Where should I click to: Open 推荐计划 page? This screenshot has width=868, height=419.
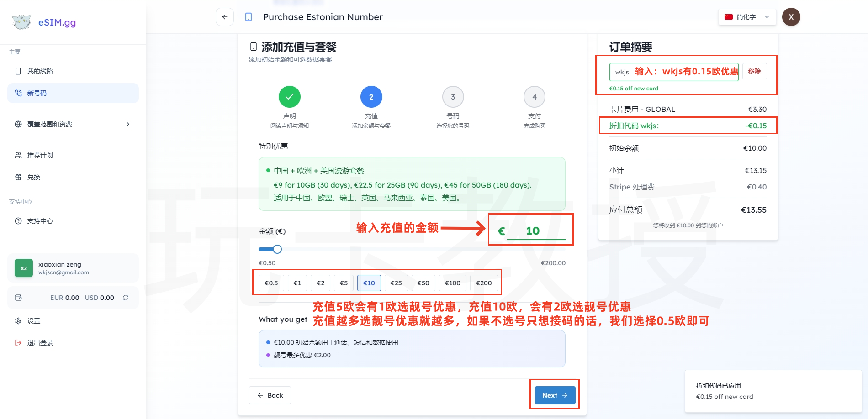[x=73, y=155]
